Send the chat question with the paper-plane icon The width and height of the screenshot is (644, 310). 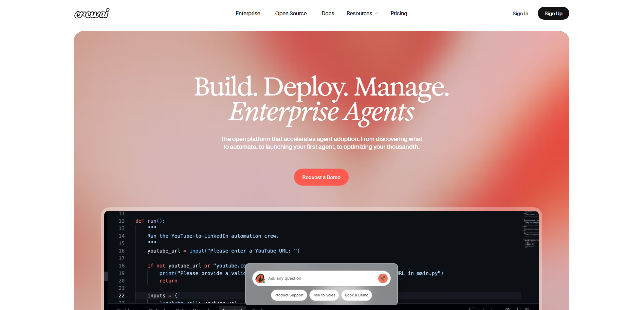[x=383, y=278]
